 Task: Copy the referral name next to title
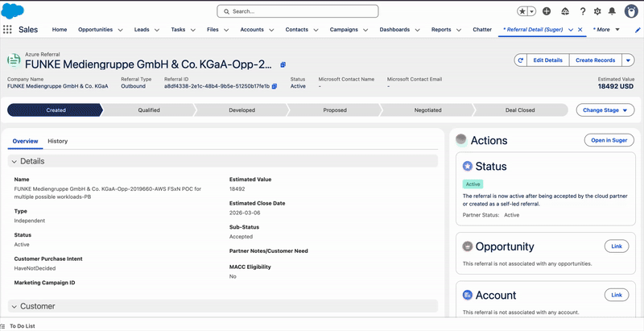[x=283, y=64]
